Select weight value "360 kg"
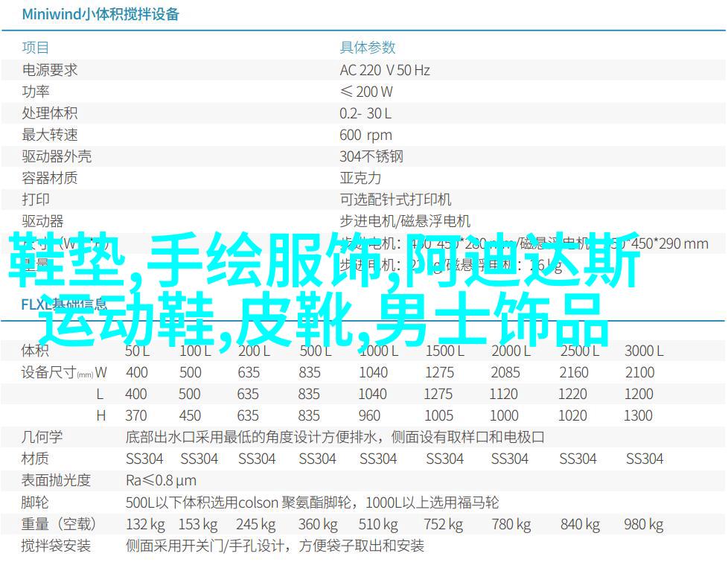This screenshot has height=565, width=728. pyautogui.click(x=318, y=525)
